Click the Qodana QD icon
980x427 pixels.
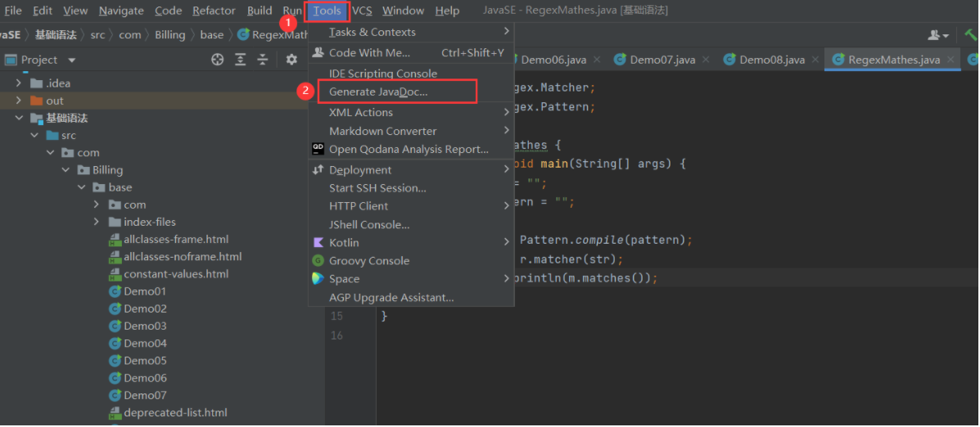(318, 149)
